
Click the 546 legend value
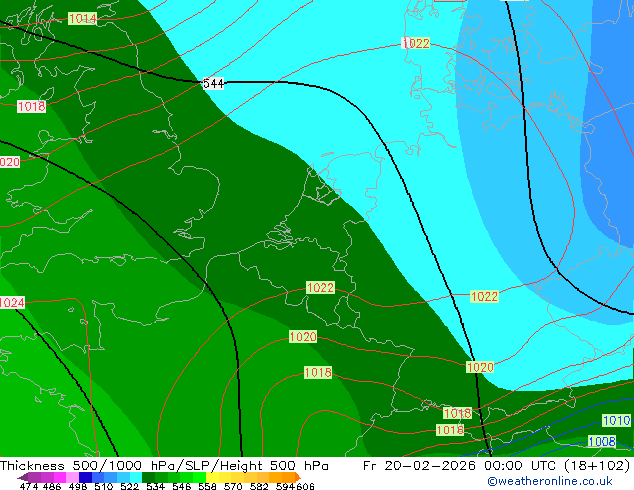[x=181, y=486]
